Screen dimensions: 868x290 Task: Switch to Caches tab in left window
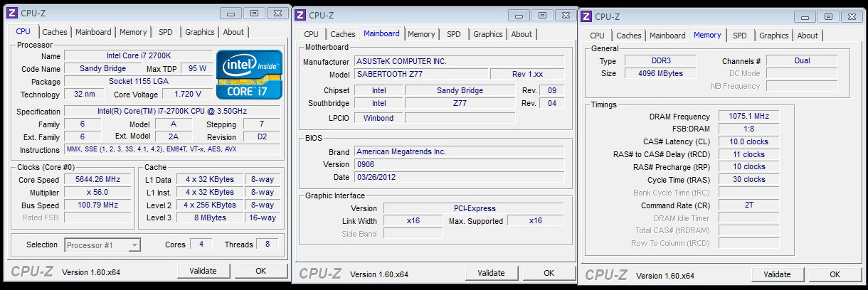point(55,32)
